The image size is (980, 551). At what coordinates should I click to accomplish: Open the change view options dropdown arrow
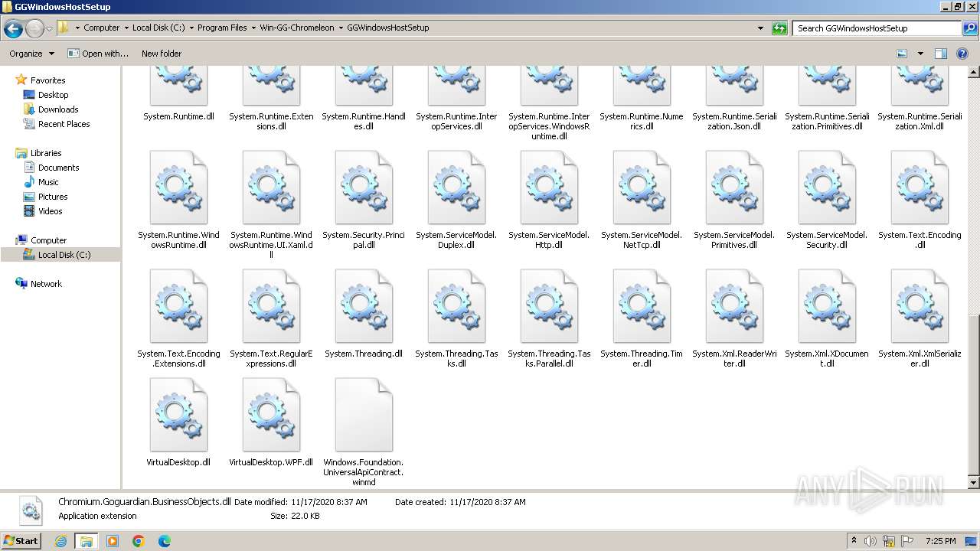pos(920,54)
